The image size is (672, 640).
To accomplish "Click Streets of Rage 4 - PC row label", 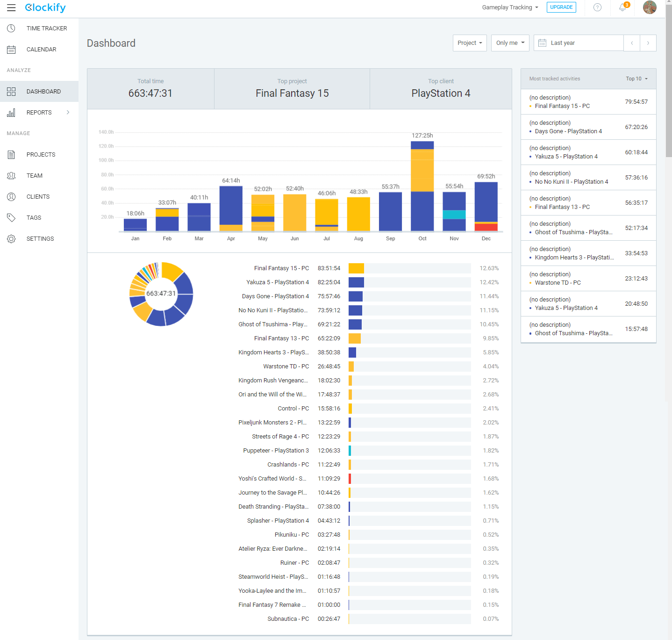I will pyautogui.click(x=280, y=437).
